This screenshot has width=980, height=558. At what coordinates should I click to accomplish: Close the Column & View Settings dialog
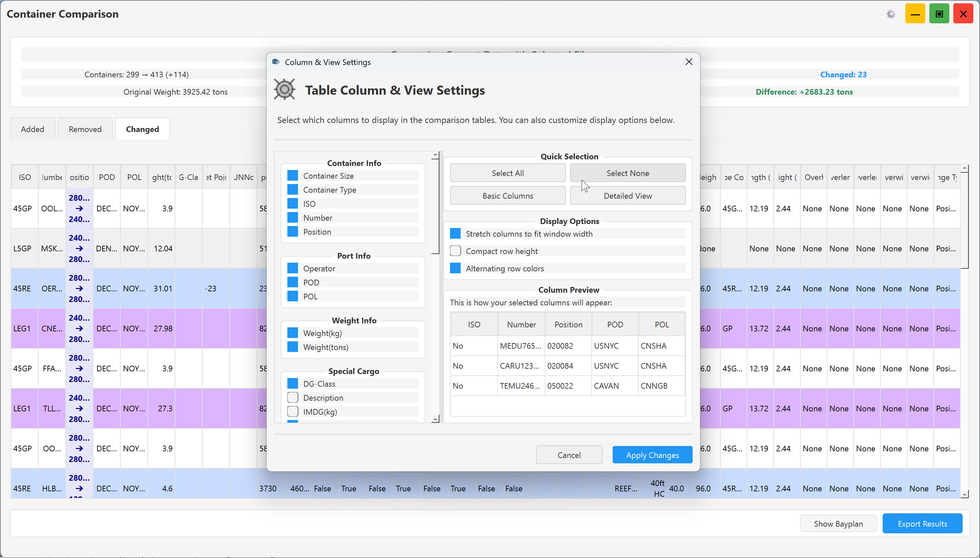coord(688,62)
